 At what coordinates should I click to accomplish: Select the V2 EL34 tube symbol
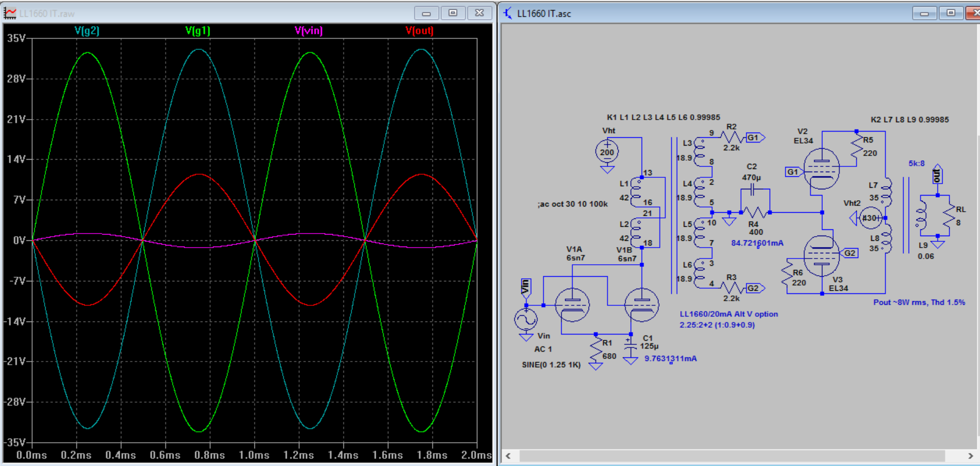tap(822, 169)
